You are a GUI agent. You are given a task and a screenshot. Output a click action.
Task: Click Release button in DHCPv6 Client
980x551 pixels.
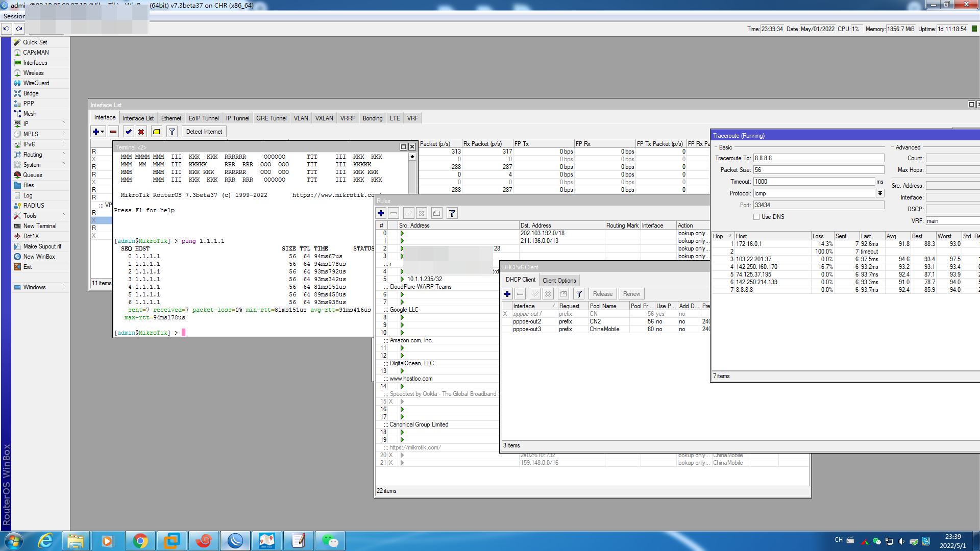point(603,294)
